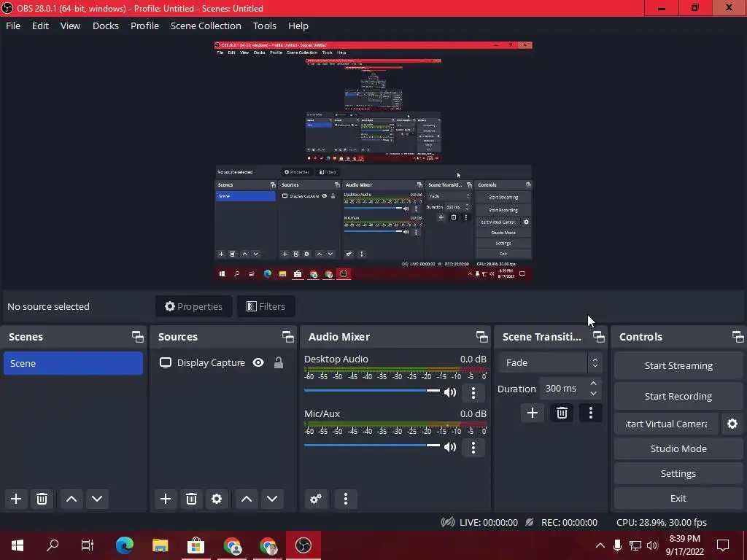The width and height of the screenshot is (747, 560).
Task: Mute Desktop Audio speaker icon
Action: point(449,392)
